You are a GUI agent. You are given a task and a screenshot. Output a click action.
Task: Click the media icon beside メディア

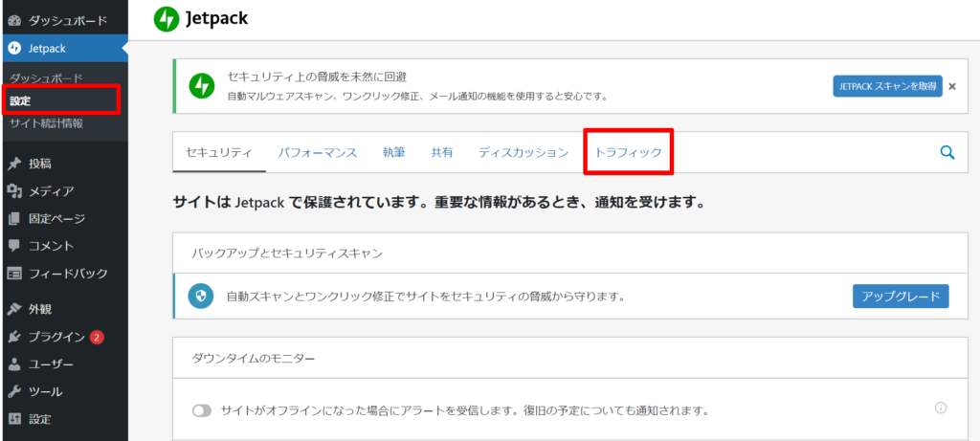click(x=14, y=191)
